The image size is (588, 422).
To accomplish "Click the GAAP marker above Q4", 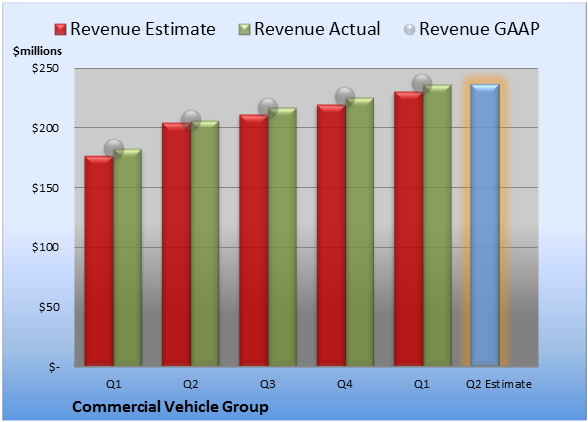I will [x=345, y=97].
